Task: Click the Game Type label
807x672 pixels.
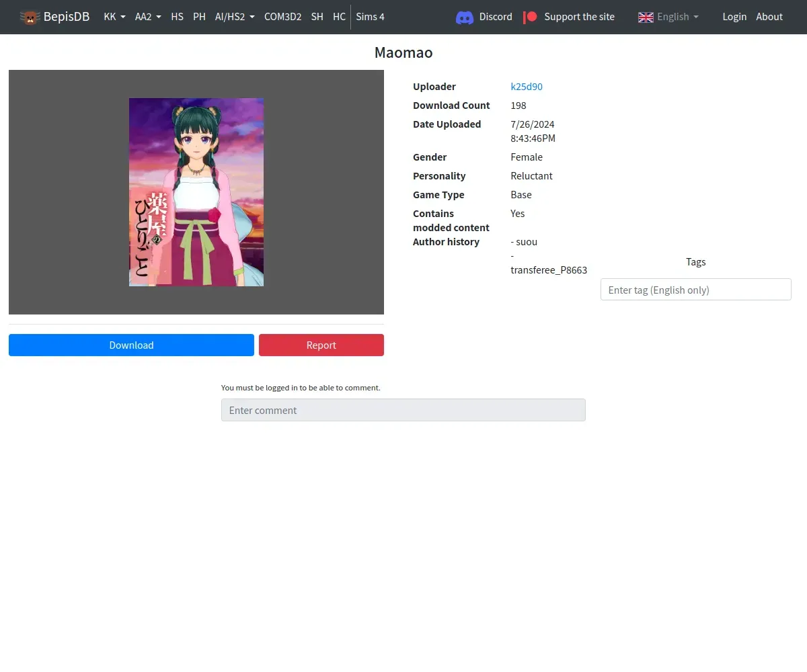Action: coord(438,195)
